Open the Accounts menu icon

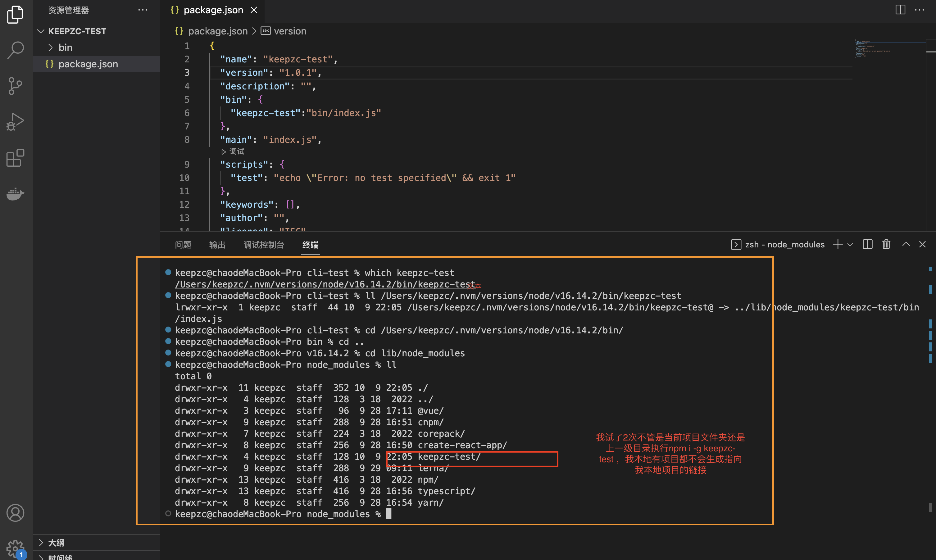point(15,513)
